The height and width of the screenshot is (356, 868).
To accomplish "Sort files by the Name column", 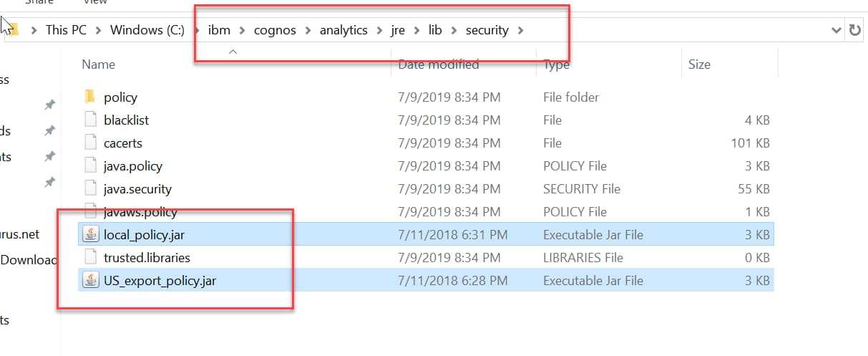I will click(99, 64).
